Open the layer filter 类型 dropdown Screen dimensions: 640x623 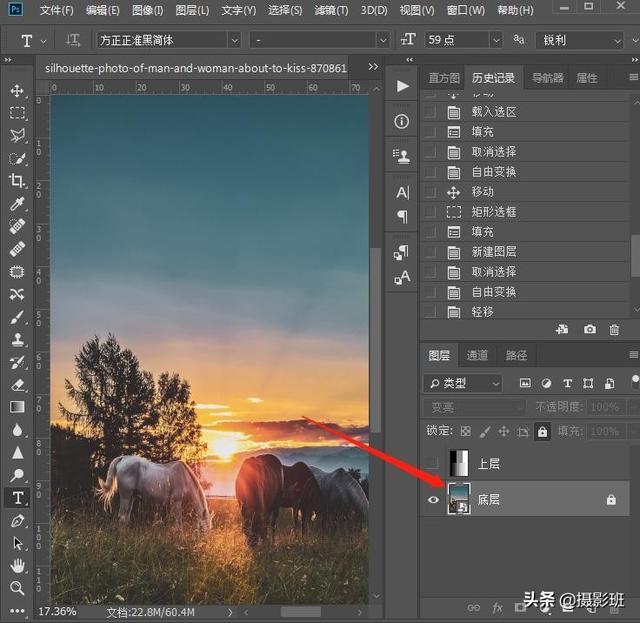[x=462, y=383]
